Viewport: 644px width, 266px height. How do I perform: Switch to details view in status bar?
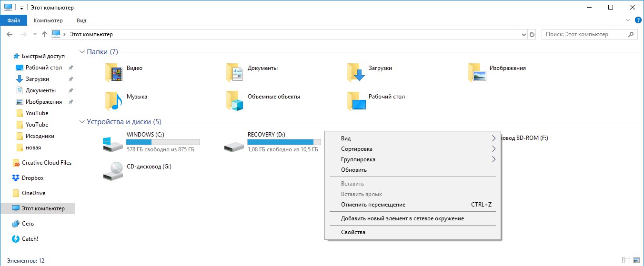pyautogui.click(x=626, y=261)
